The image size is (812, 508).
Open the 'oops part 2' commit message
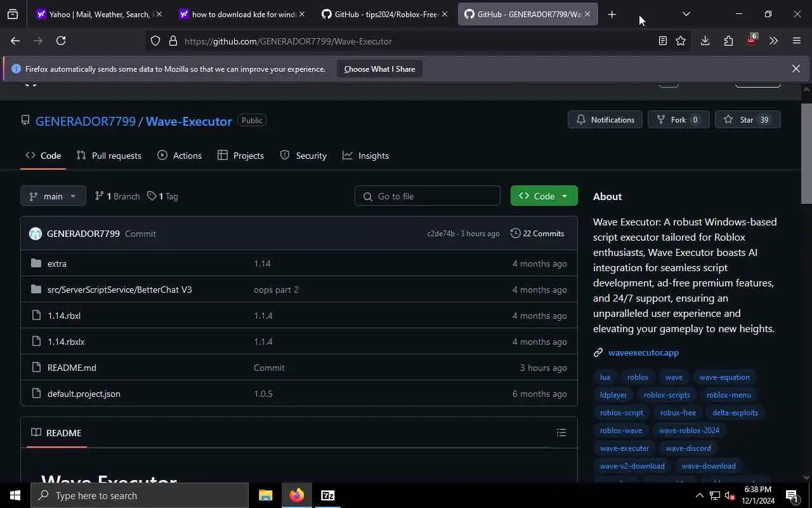point(276,290)
